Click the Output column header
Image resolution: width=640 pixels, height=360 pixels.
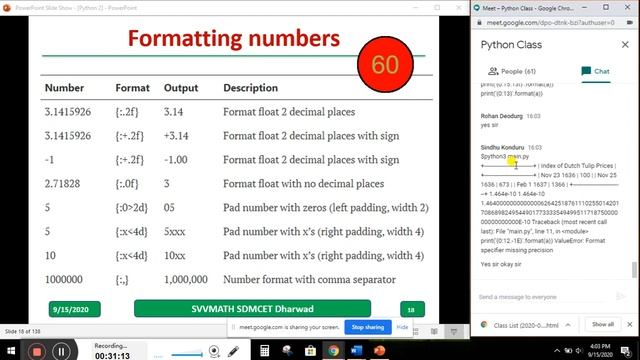pyautogui.click(x=181, y=88)
